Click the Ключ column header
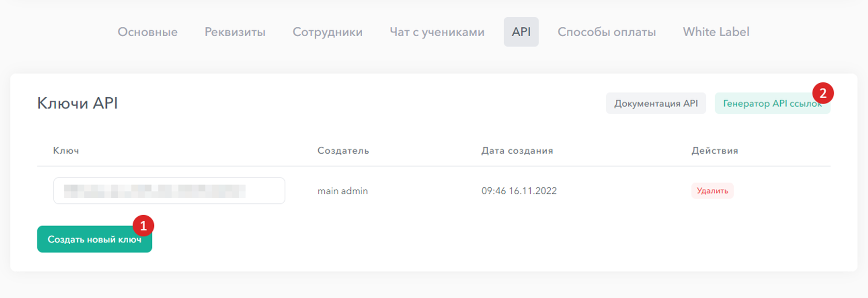 point(66,151)
